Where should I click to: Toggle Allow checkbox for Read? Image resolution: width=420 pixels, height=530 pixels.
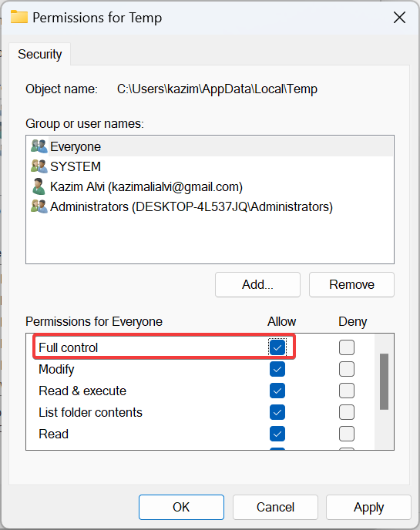tap(277, 434)
